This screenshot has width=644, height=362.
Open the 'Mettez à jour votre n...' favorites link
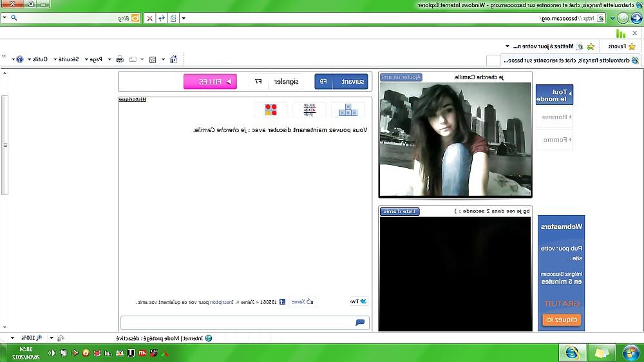coord(548,46)
